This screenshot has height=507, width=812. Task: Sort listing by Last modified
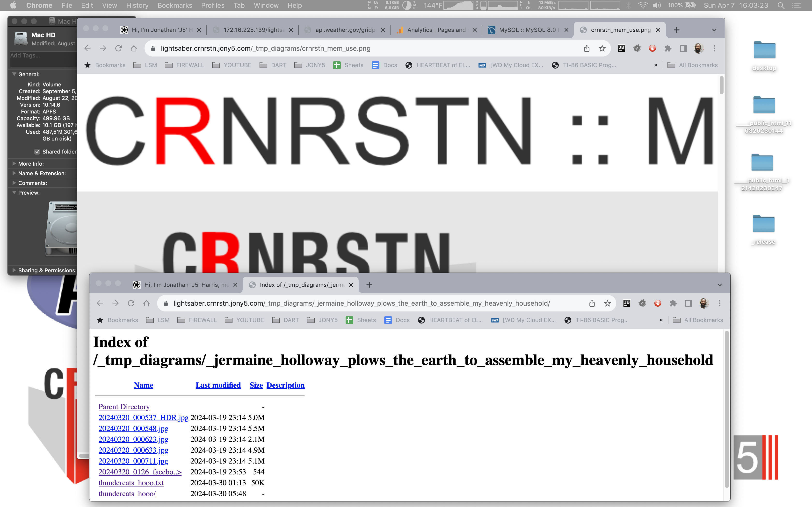218,385
